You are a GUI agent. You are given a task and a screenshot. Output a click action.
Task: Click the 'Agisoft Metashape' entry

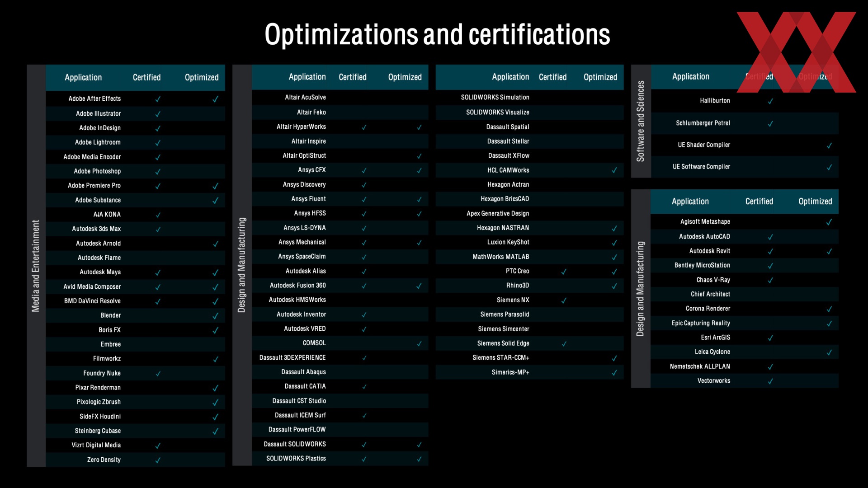(705, 221)
